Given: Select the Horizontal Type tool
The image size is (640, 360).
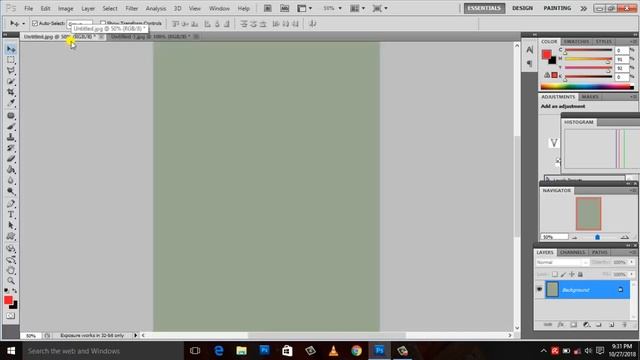Looking at the screenshot, I should pyautogui.click(x=11, y=214).
